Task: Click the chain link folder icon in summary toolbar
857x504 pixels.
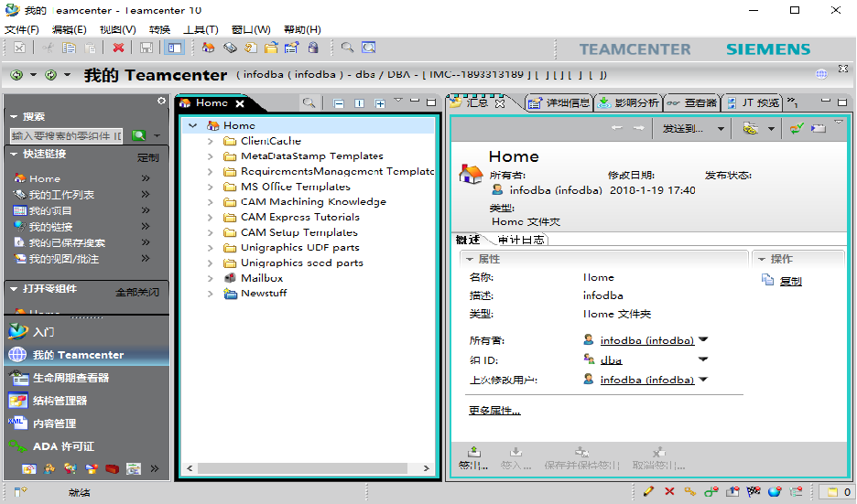Action: click(751, 129)
